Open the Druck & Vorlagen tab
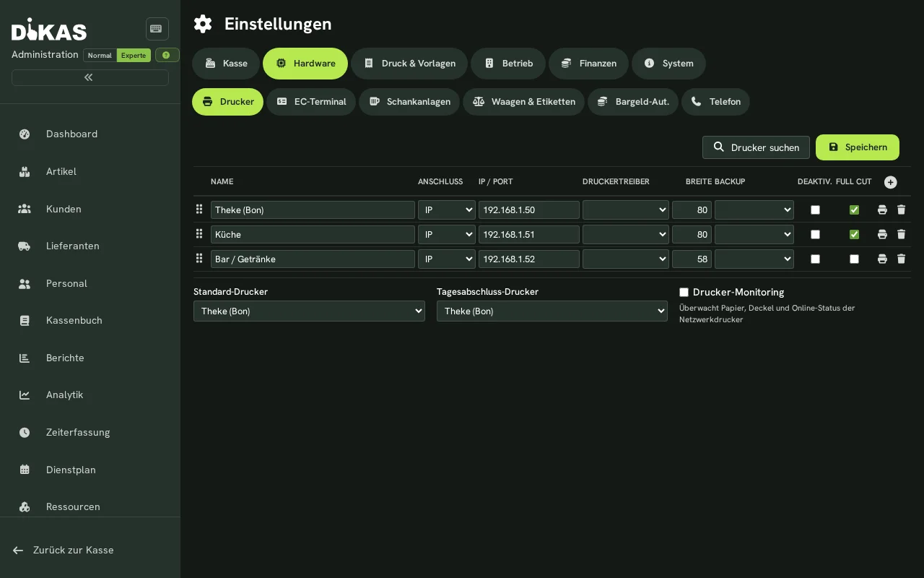This screenshot has height=578, width=924. point(409,64)
